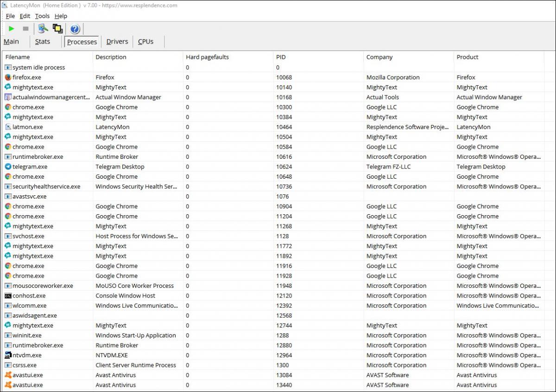Viewport: 556px width, 392px height.
Task: Click the MightyText icon in the PID 10140 row
Action: (x=8, y=87)
